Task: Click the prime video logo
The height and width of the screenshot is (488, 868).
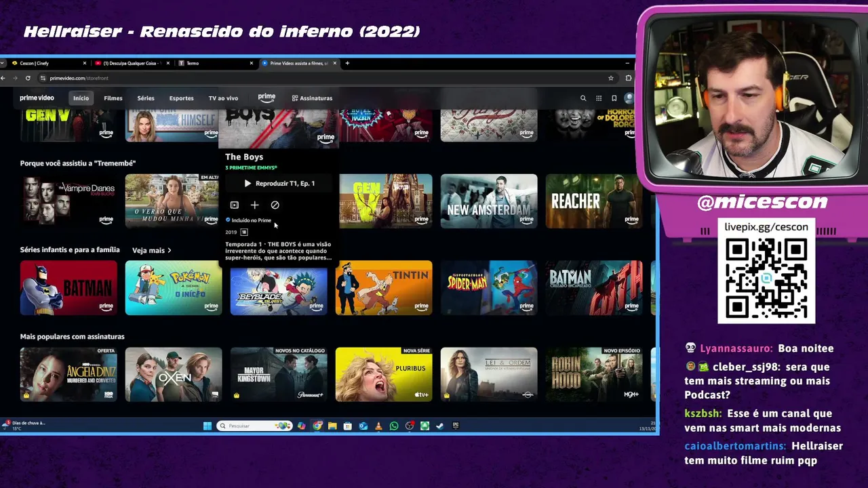Action: (x=37, y=98)
